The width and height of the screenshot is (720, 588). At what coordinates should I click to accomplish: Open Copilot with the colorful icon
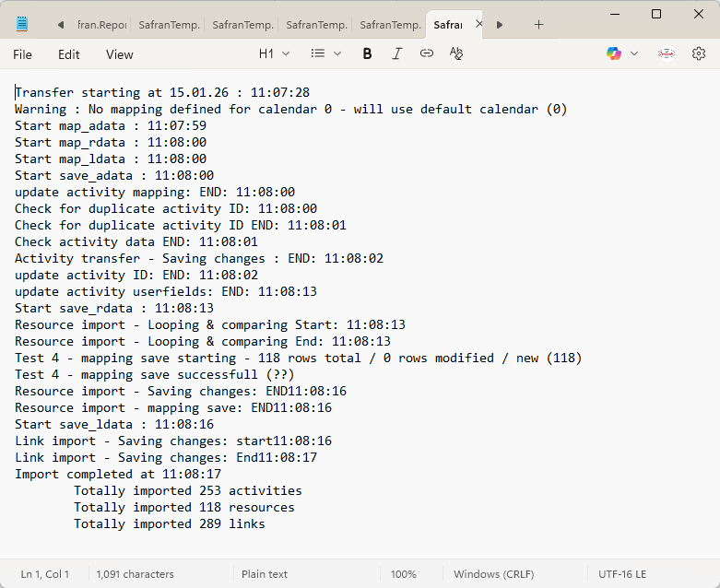[613, 53]
